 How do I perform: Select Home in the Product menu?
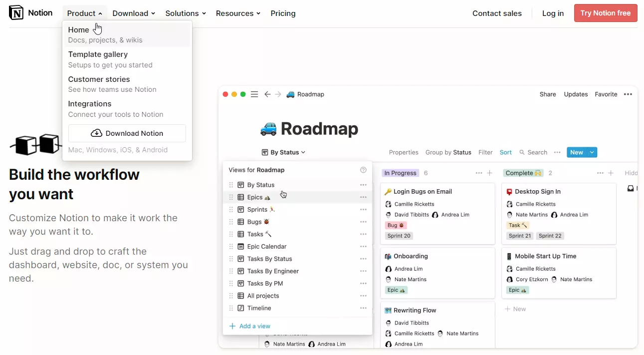(x=127, y=34)
